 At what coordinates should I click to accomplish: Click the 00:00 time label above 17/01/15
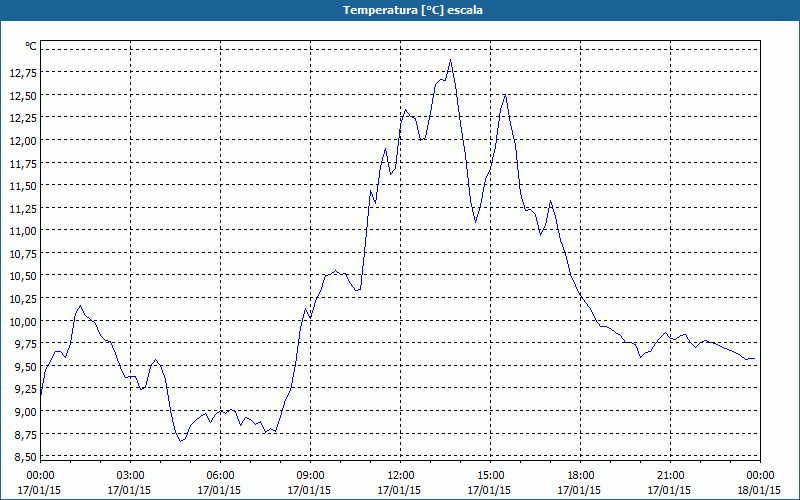click(40, 476)
